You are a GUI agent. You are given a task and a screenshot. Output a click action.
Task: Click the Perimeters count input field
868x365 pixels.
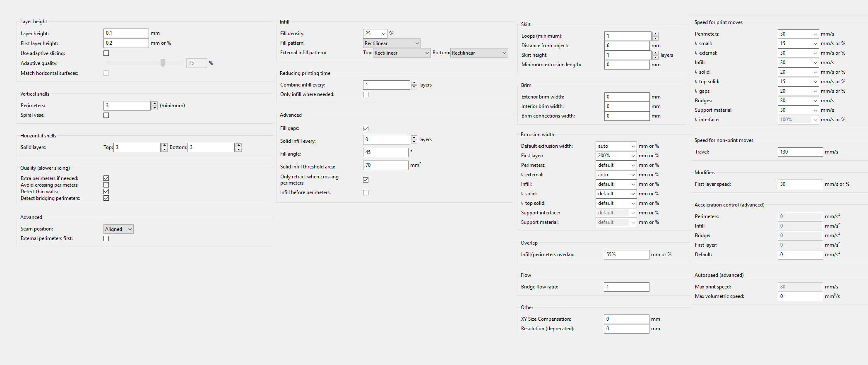[127, 106]
